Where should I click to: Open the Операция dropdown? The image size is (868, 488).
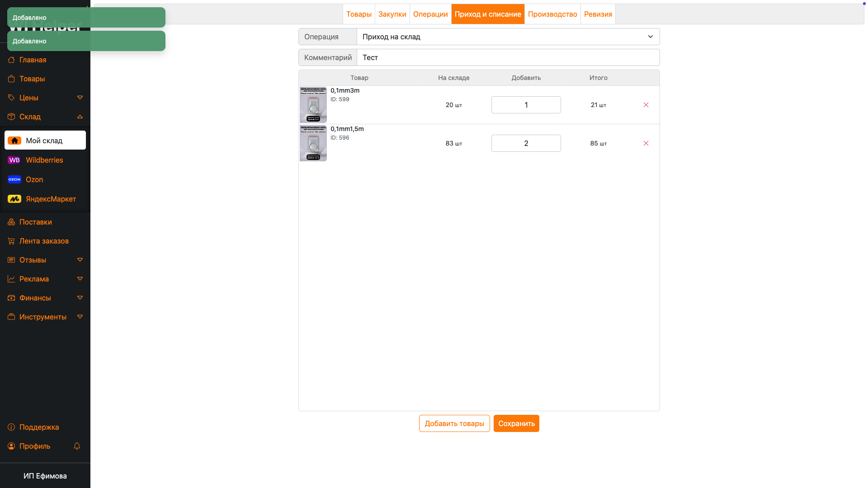pos(508,37)
